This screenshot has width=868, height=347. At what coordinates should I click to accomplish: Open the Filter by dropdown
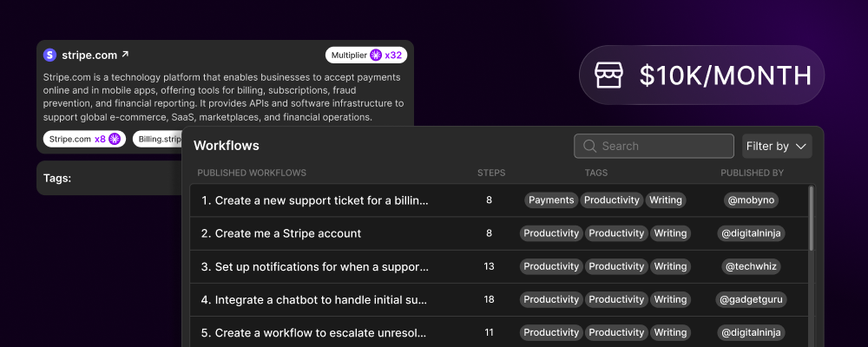pyautogui.click(x=777, y=146)
